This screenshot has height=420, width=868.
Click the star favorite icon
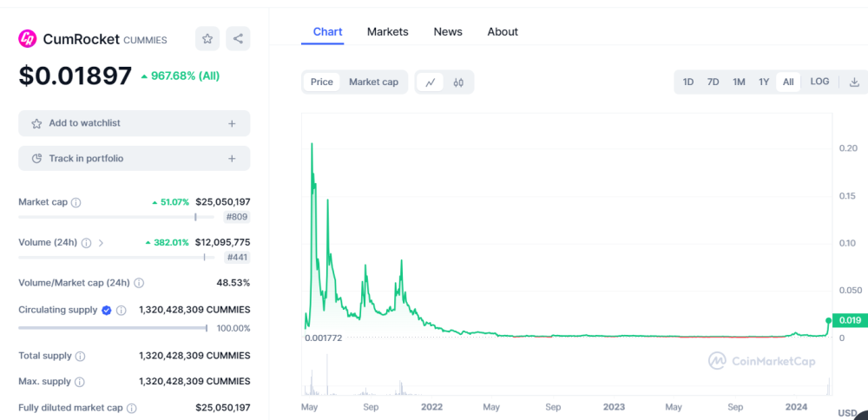(207, 38)
